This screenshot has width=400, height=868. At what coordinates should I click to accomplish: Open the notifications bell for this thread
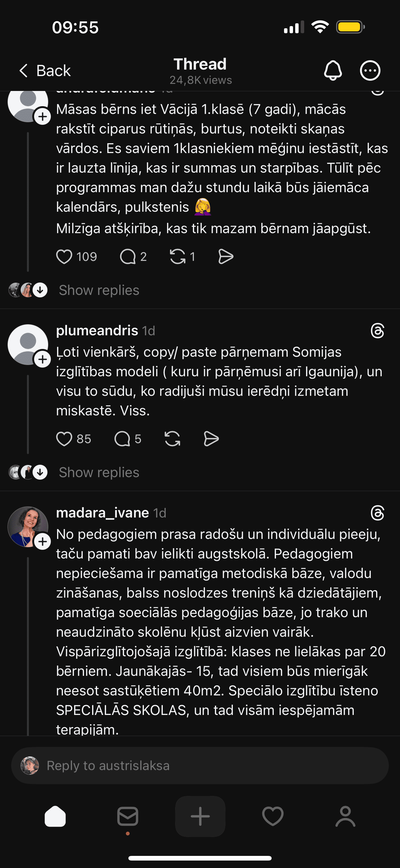pyautogui.click(x=333, y=70)
